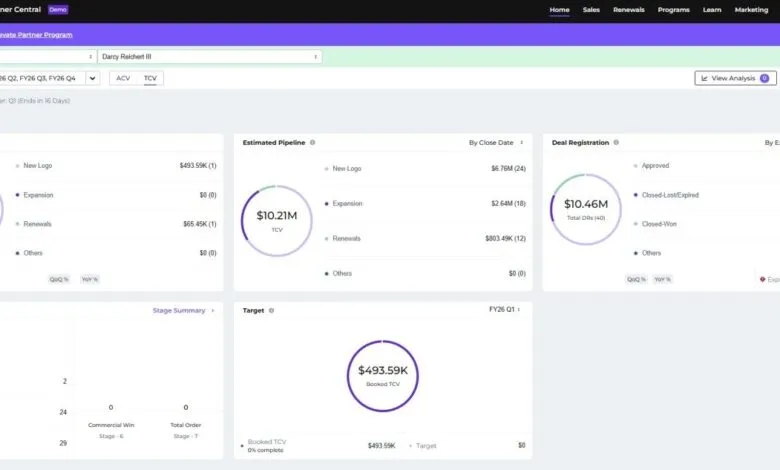This screenshot has height=470, width=780.
Task: Click the Expansion row in left card
Action: coord(115,195)
